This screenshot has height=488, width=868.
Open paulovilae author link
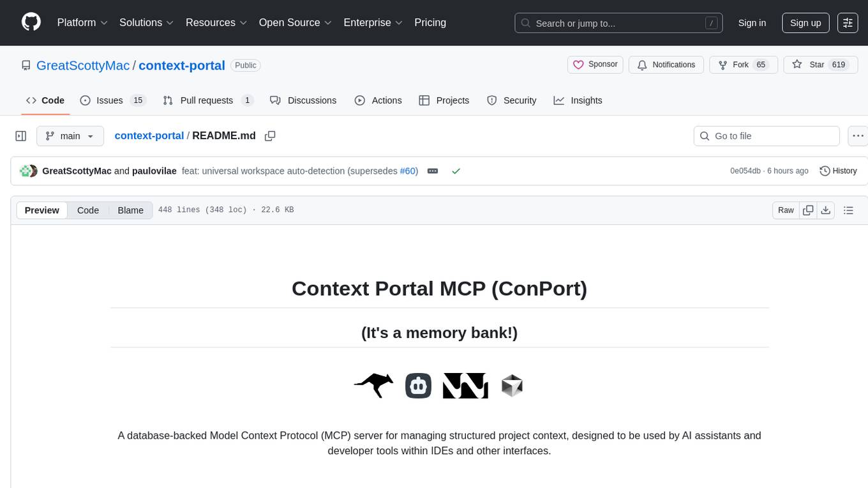point(154,171)
